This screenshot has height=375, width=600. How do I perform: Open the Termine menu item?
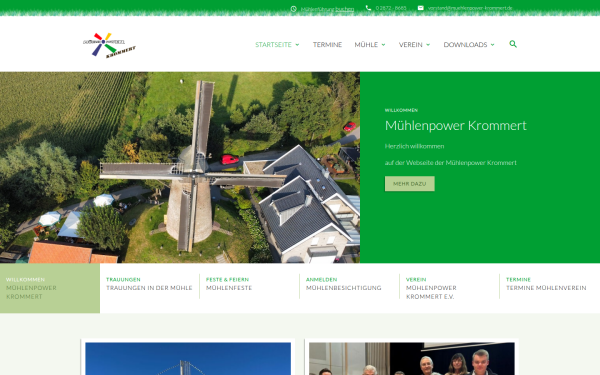click(327, 45)
